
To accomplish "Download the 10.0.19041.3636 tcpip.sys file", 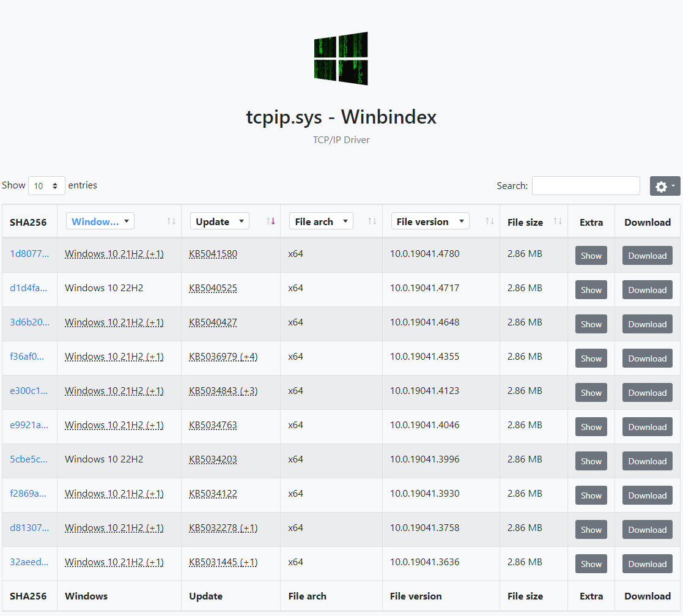I will point(647,564).
